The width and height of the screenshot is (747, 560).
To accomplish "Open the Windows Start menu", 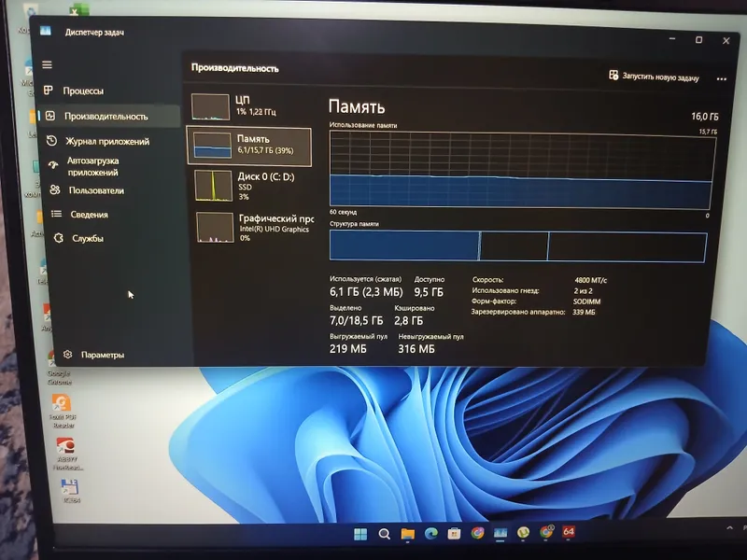I will point(360,534).
